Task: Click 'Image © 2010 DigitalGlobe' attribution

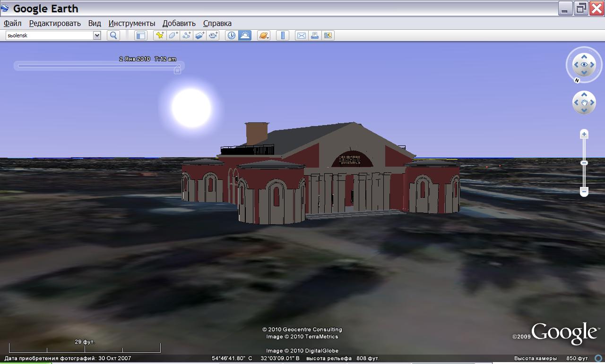Action: point(302,351)
